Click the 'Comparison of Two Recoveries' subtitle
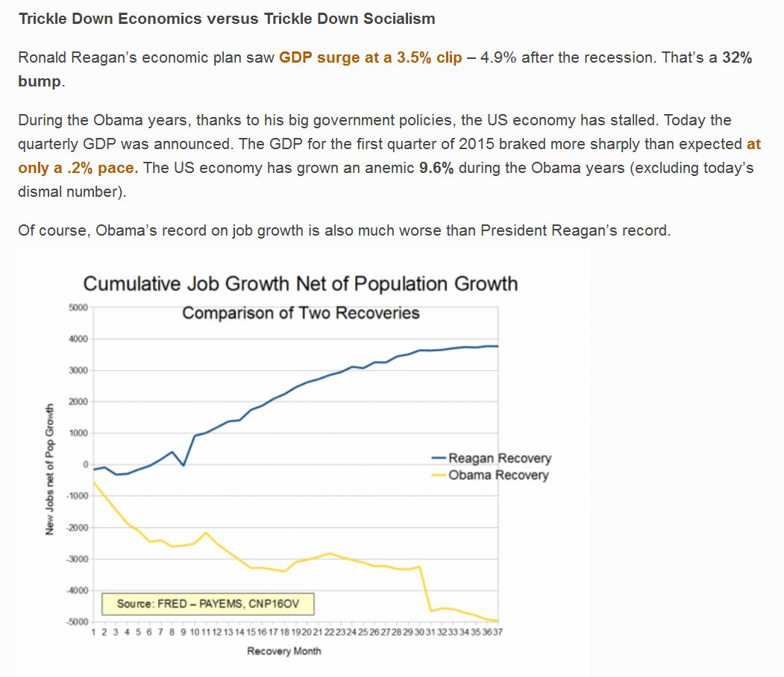 coord(301,312)
